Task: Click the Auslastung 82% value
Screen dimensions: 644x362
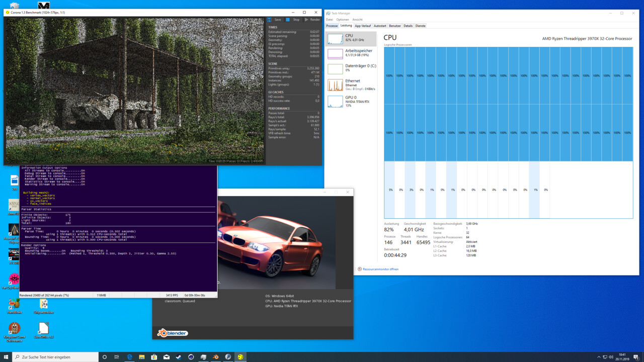Action: coord(389,230)
